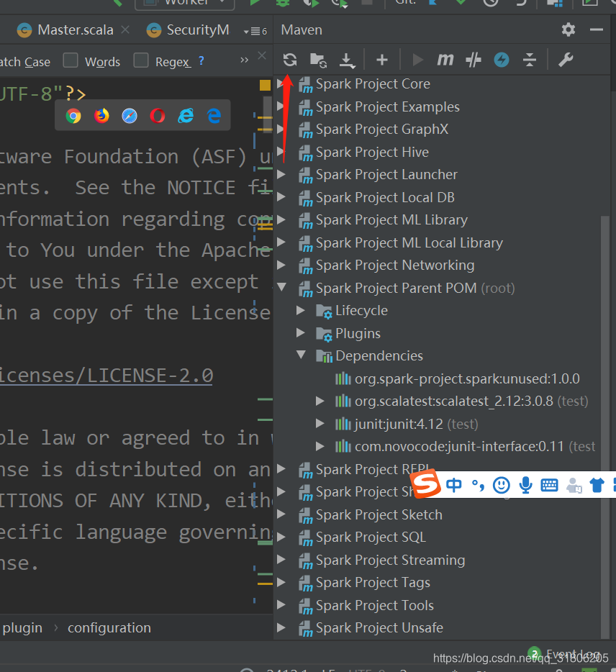Expand org.scalatest:scalatest dependency

[x=320, y=401]
